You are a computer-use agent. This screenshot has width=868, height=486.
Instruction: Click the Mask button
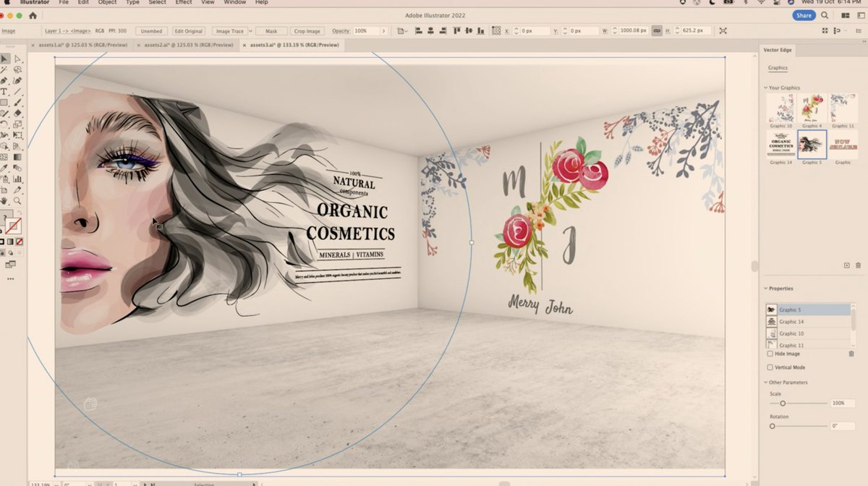pos(271,31)
